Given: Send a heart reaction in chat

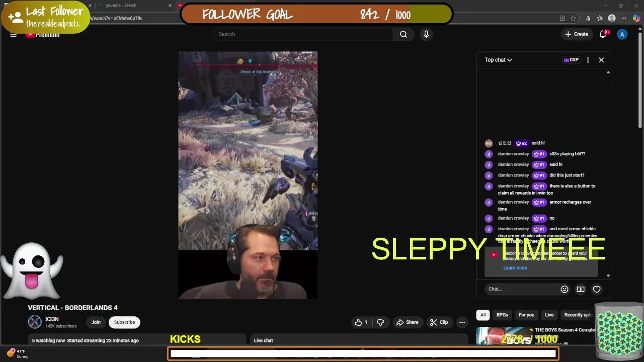Looking at the screenshot, I should (597, 289).
